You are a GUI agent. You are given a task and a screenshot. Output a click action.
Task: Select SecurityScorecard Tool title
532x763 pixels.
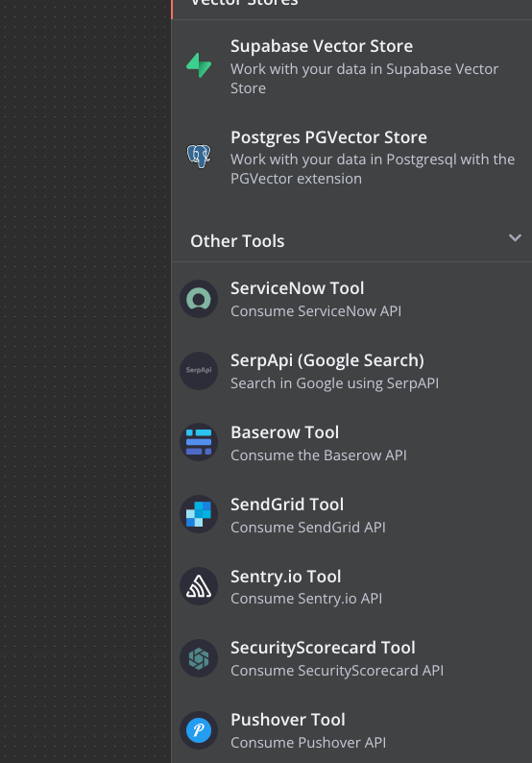click(x=323, y=648)
